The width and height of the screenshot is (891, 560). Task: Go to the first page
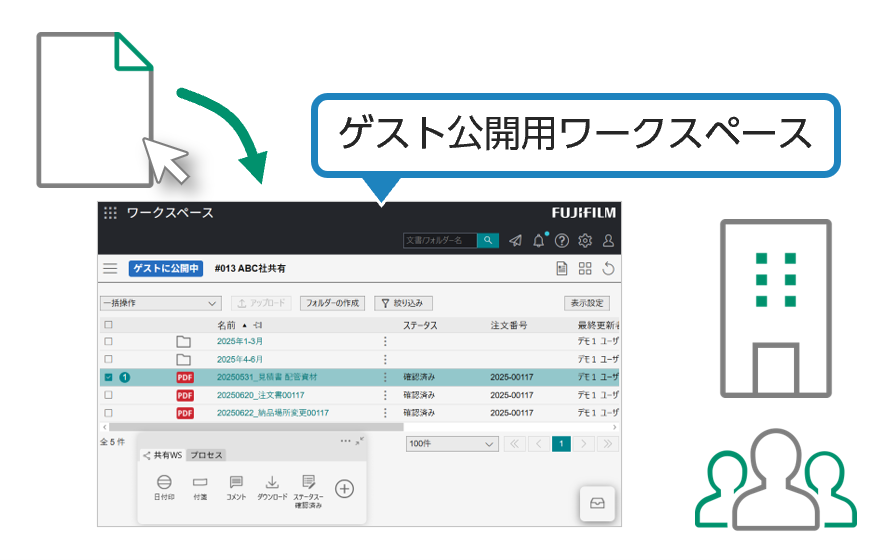tap(514, 444)
